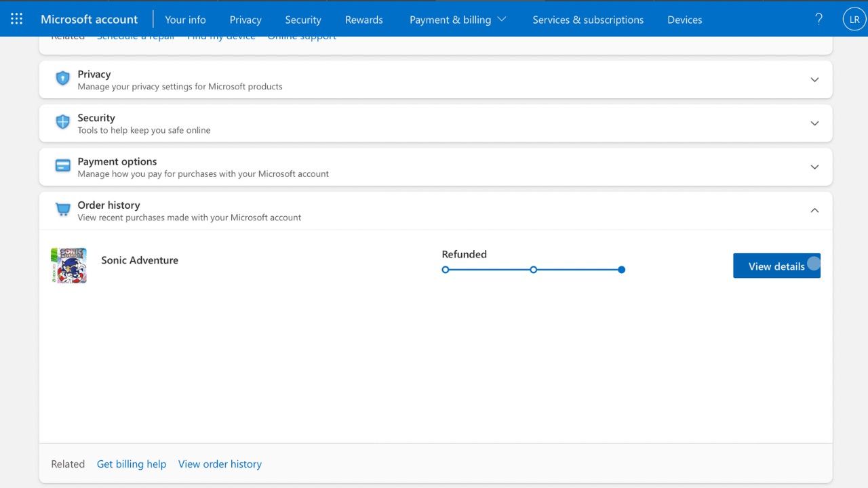Viewport: 868px width, 488px height.
Task: Open Services & subscriptions
Action: pos(588,20)
